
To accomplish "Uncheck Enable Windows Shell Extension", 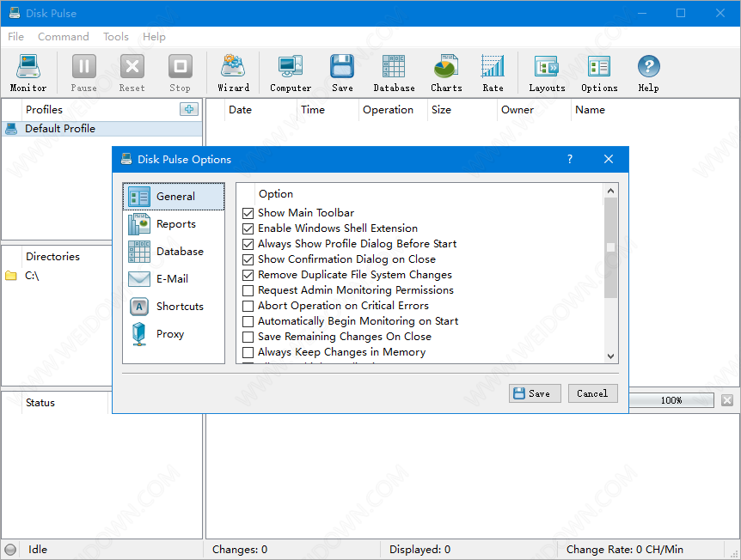I will 248,229.
